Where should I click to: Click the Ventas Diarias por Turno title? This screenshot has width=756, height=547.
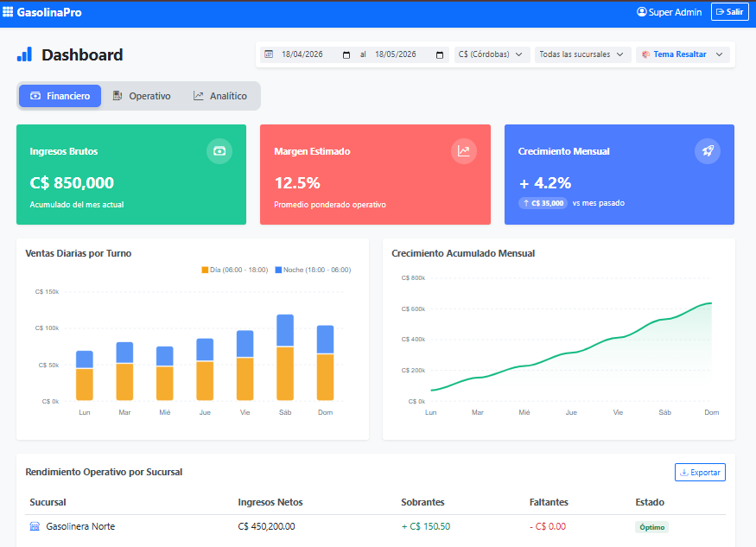point(78,253)
